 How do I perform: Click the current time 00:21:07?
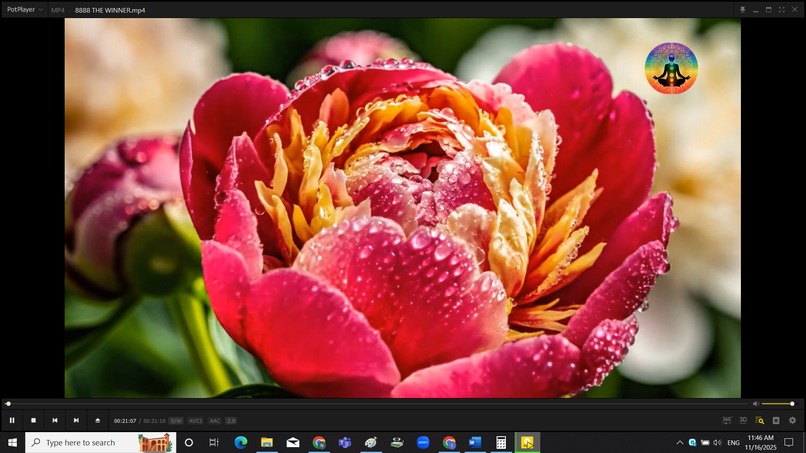125,421
